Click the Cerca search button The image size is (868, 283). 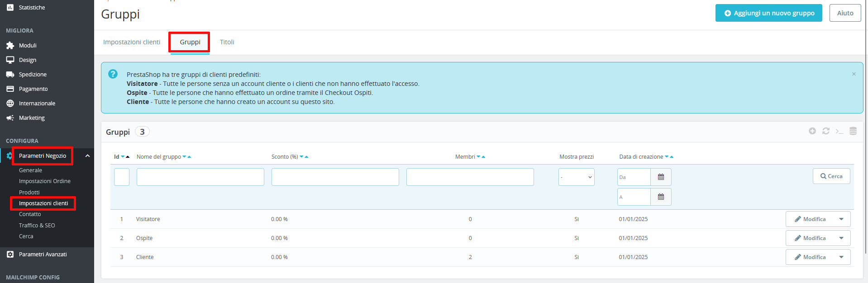pyautogui.click(x=831, y=176)
